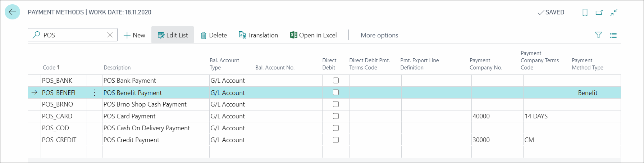Open Payment Company No. column header
This screenshot has width=644, height=163.
pyautogui.click(x=486, y=64)
